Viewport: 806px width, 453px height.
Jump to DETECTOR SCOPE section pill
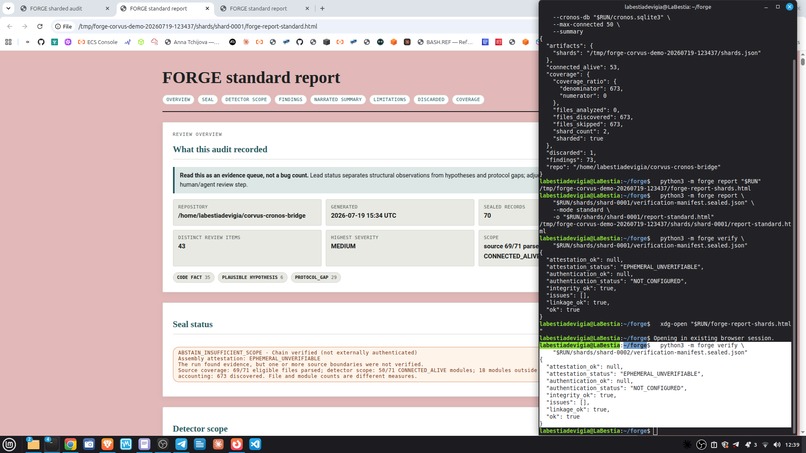click(246, 99)
